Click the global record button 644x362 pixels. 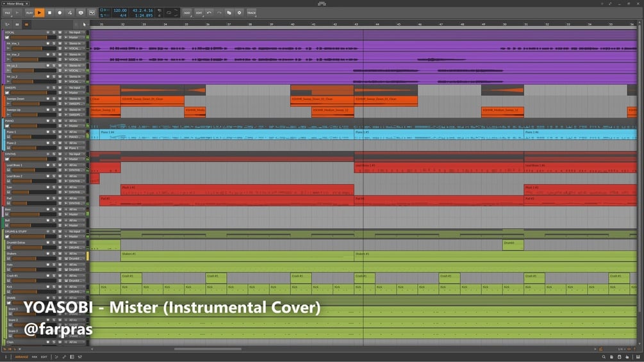pyautogui.click(x=60, y=13)
